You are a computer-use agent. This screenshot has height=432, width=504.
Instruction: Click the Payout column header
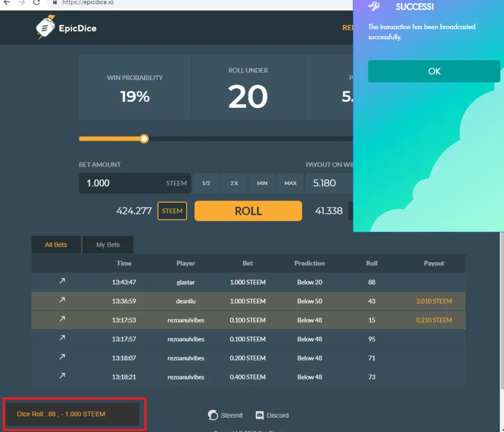[x=434, y=263]
